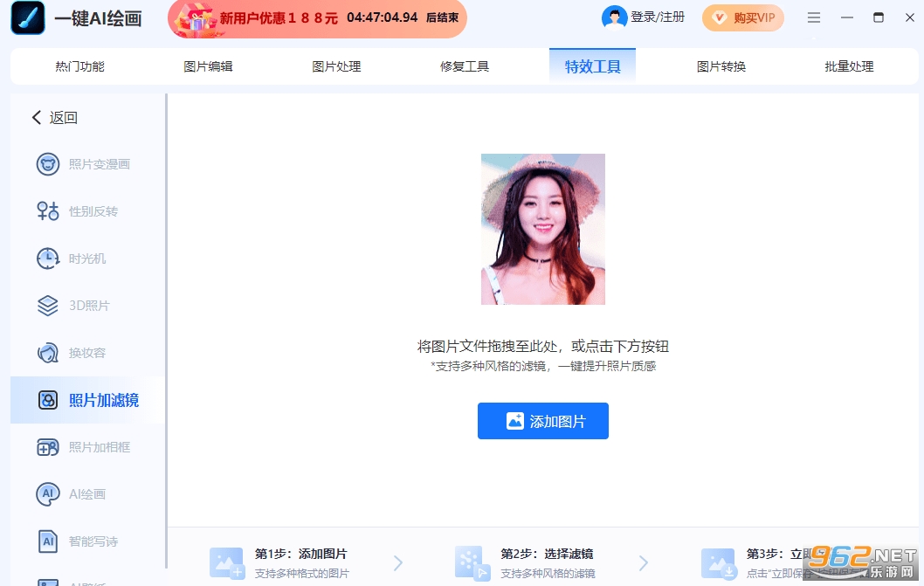The height and width of the screenshot is (586, 924).
Task: Select the 照片加滤镜 filter icon
Action: click(48, 400)
